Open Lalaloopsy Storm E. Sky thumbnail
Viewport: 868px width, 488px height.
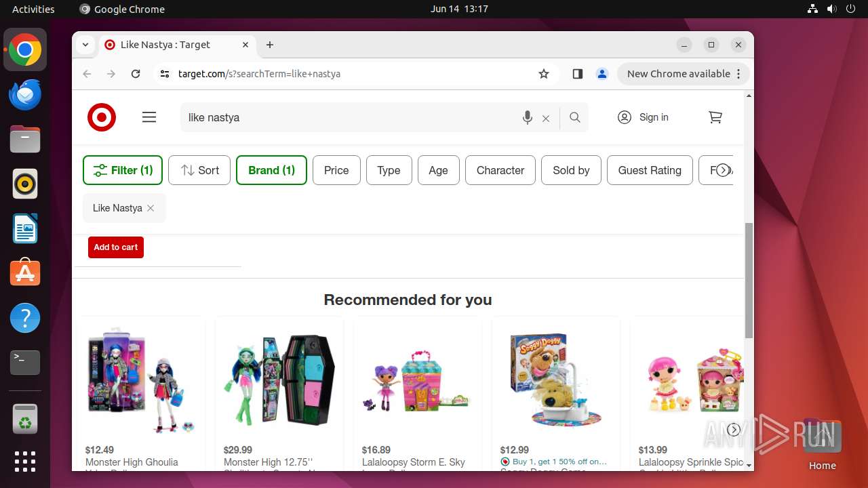pos(418,380)
